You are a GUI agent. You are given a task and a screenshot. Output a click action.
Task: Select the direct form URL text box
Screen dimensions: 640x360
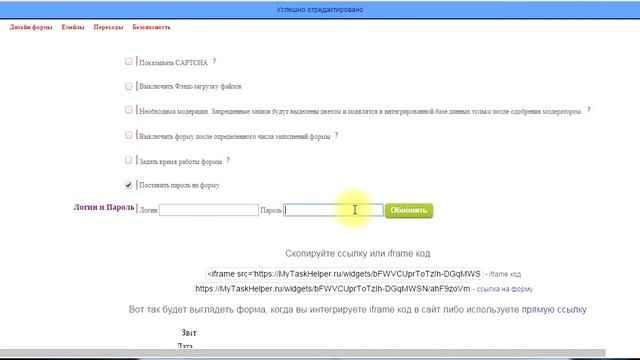(x=333, y=289)
